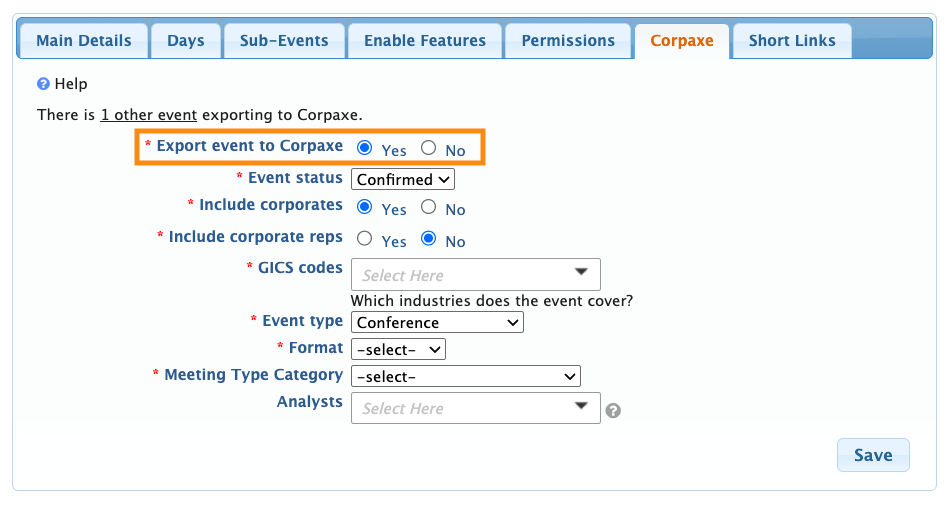Screen dimensions: 952x510
Task: Click the Analysts help tooltip icon
Action: tap(614, 410)
